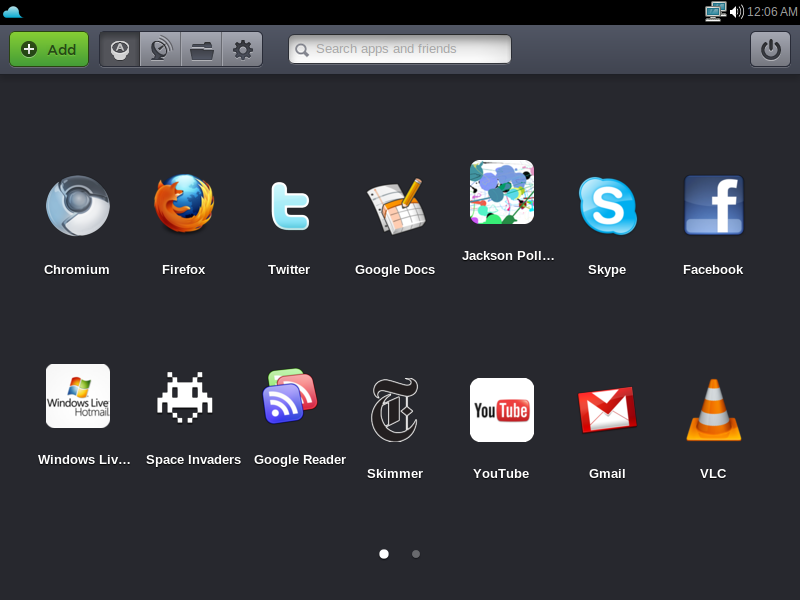Viewport: 800px width, 600px height.
Task: Open the files folder tab
Action: [201, 49]
